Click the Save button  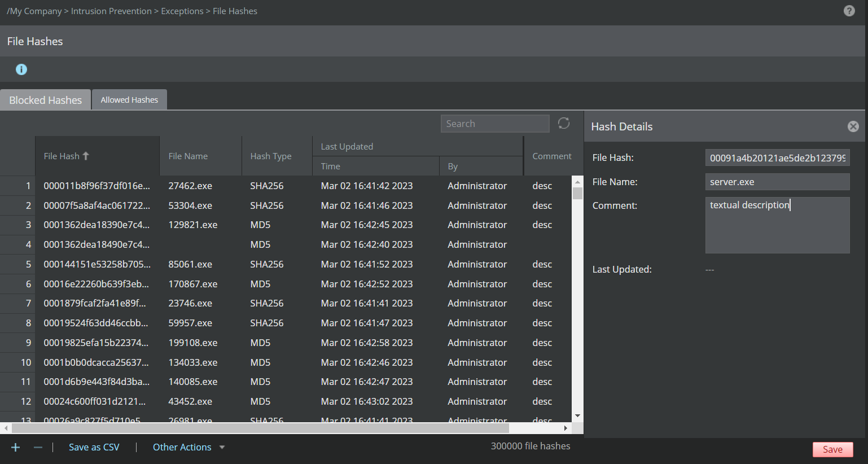coord(832,449)
